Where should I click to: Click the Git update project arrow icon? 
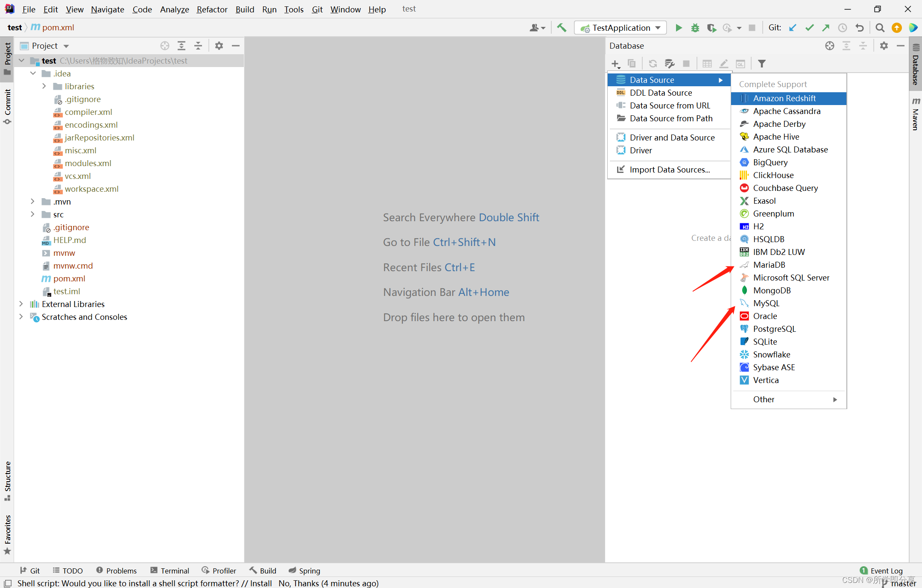(x=793, y=28)
